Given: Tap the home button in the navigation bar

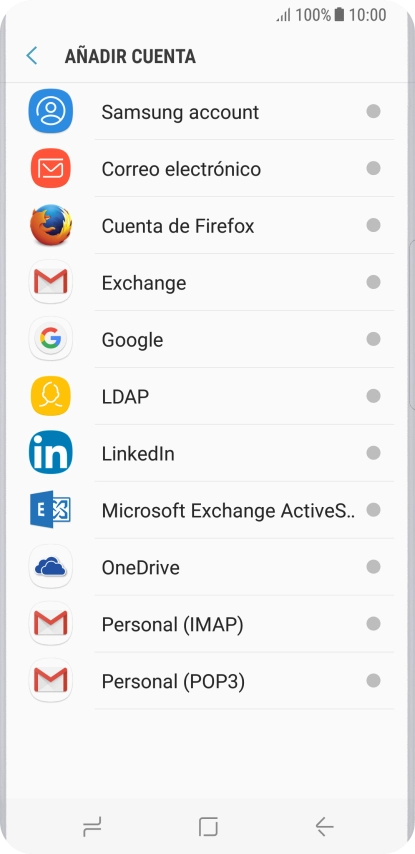Looking at the screenshot, I should [208, 826].
